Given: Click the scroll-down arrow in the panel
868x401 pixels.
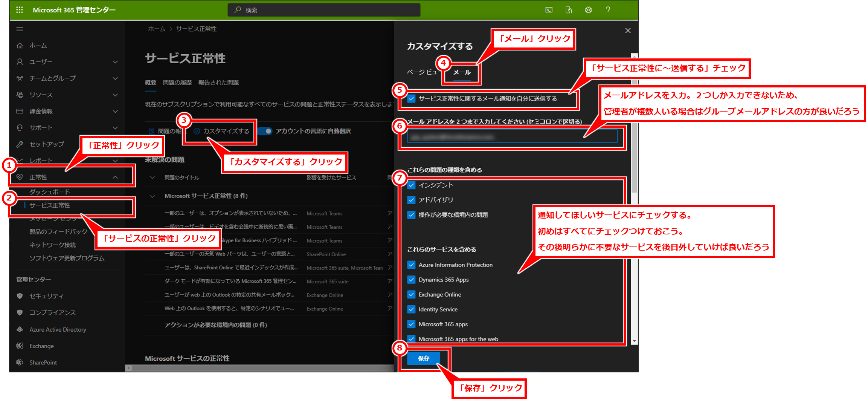Looking at the screenshot, I should click(635, 341).
